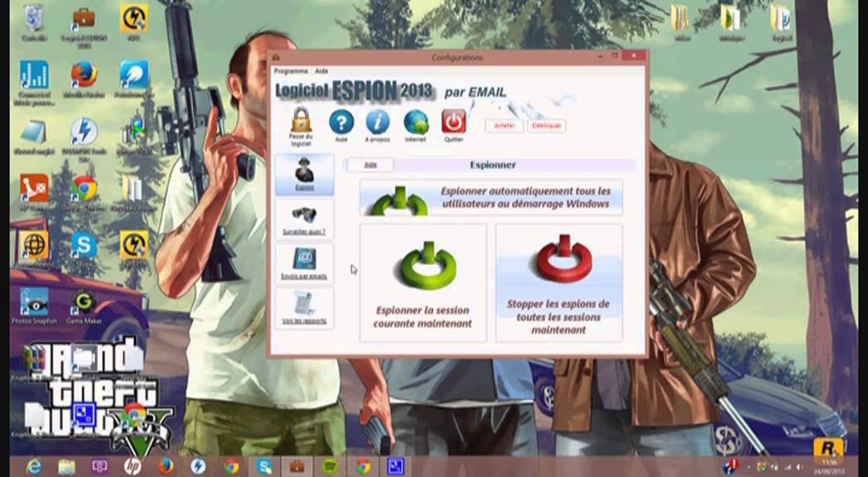868x477 pixels.
Task: Open the yellow globe desktop shortcut
Action: 34,245
